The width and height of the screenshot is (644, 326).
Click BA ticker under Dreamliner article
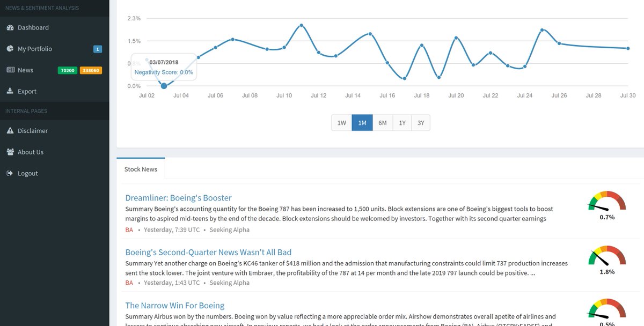[129, 229]
